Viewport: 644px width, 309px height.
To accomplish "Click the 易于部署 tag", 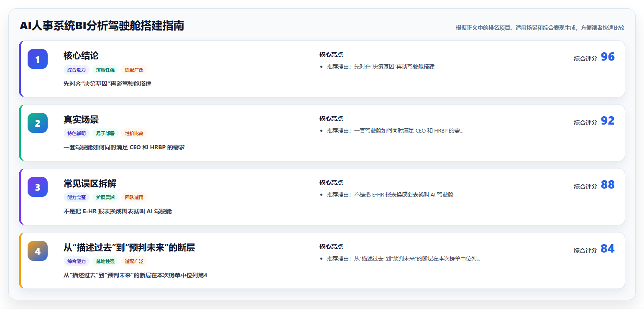I will tap(105, 133).
